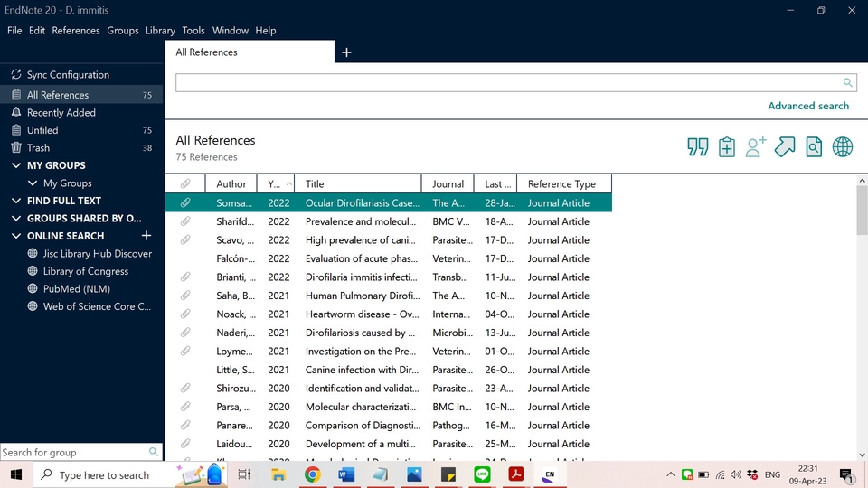The image size is (868, 488).
Task: Select the All References tab
Action: click(250, 52)
